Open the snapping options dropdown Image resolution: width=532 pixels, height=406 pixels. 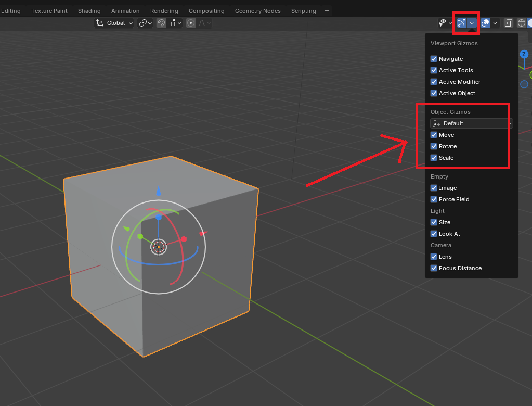pyautogui.click(x=175, y=23)
